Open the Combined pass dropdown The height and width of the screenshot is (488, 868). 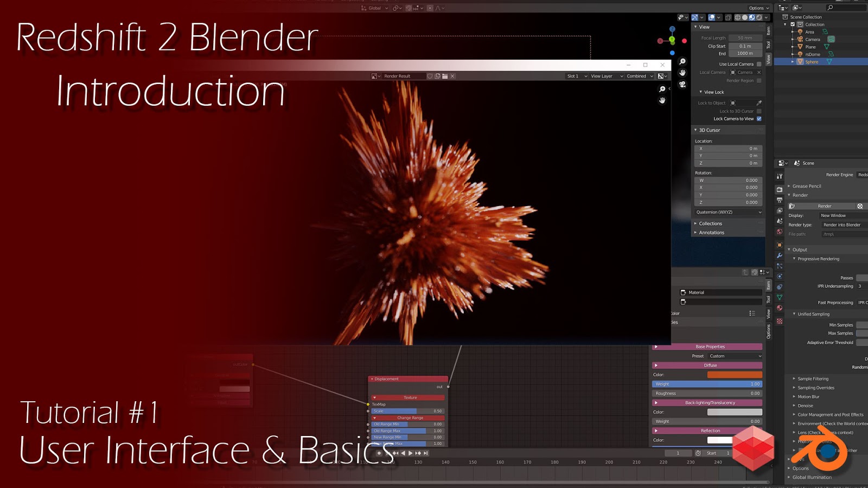pyautogui.click(x=640, y=76)
